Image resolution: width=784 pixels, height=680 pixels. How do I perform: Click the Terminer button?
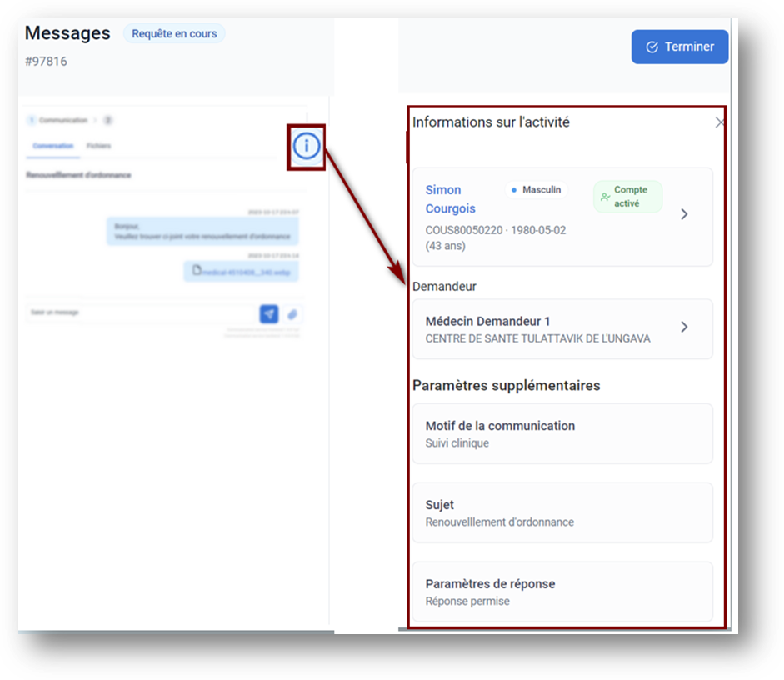(680, 47)
